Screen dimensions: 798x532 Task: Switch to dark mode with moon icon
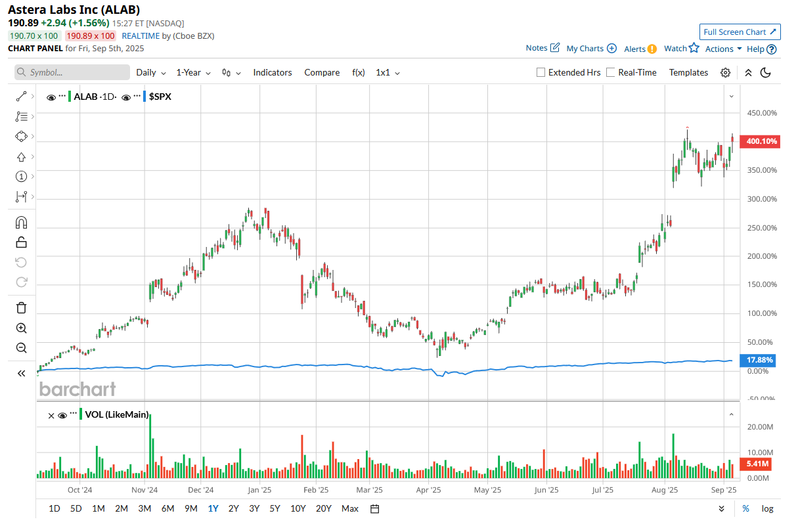[765, 73]
